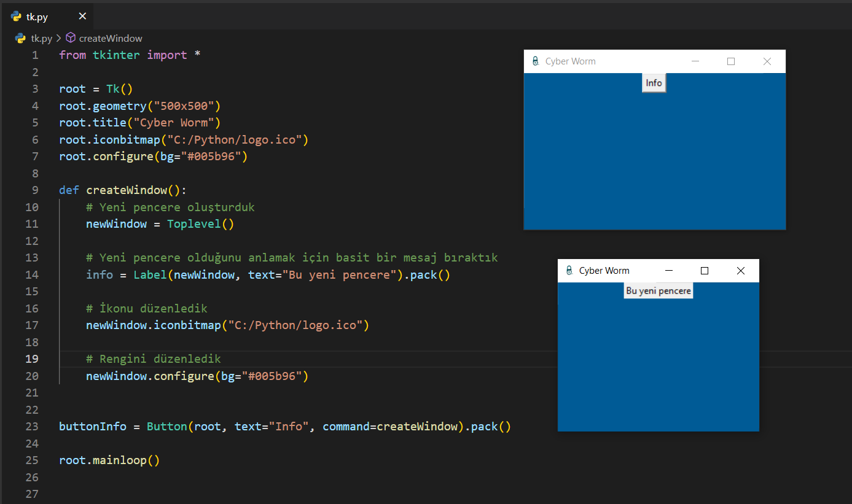The image size is (852, 504).
Task: Open the createWindow breadcrumb symbol
Action: [111, 38]
